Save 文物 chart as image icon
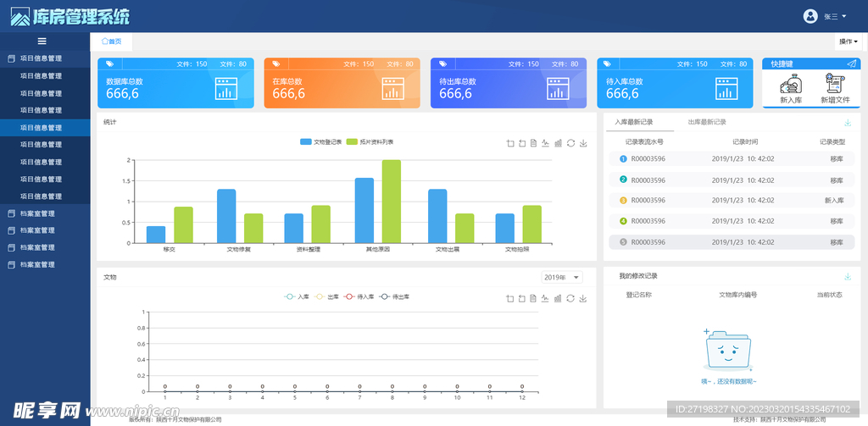 pyautogui.click(x=583, y=298)
